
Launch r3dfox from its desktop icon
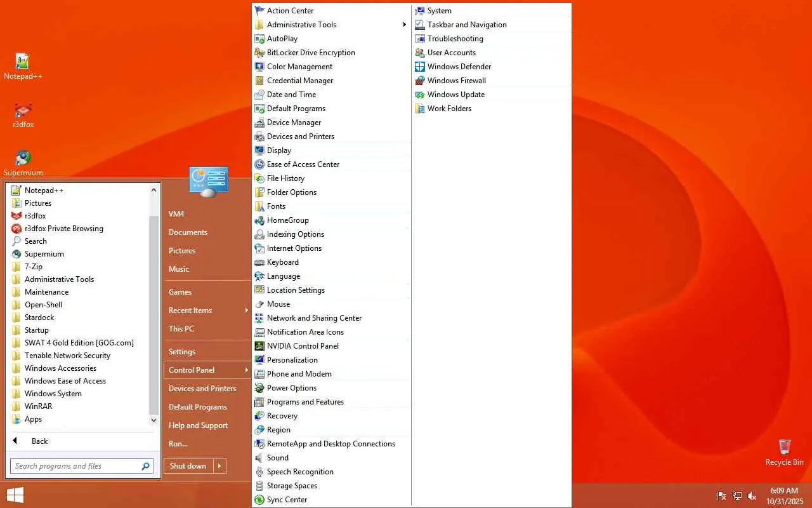point(23,110)
